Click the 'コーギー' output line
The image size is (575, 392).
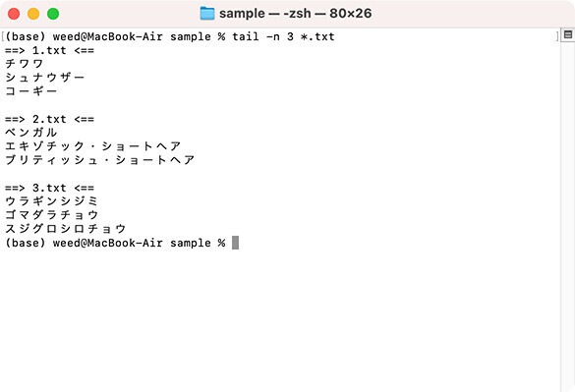(x=31, y=91)
